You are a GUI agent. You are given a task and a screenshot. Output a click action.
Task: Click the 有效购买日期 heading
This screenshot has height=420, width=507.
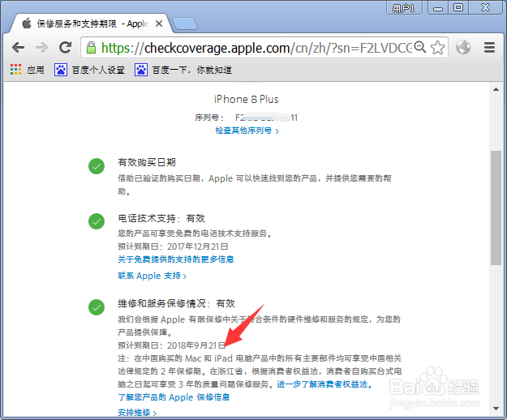pos(147,162)
